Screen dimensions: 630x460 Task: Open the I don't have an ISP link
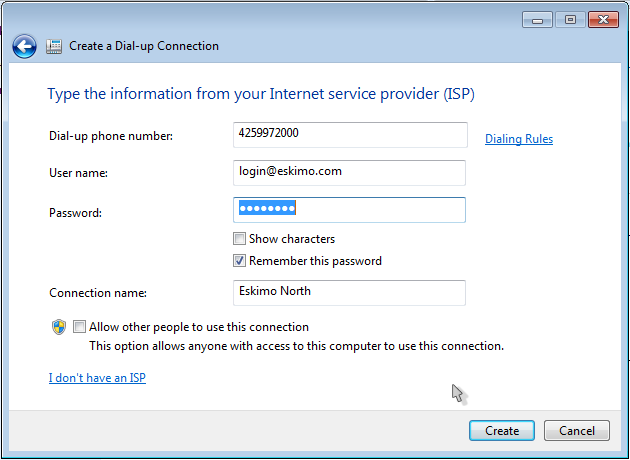[x=97, y=378]
